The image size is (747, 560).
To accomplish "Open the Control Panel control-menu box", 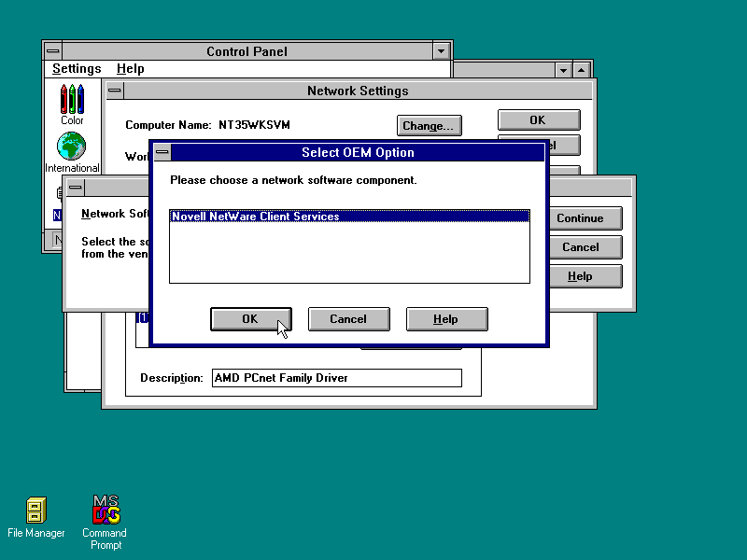I will pyautogui.click(x=53, y=51).
